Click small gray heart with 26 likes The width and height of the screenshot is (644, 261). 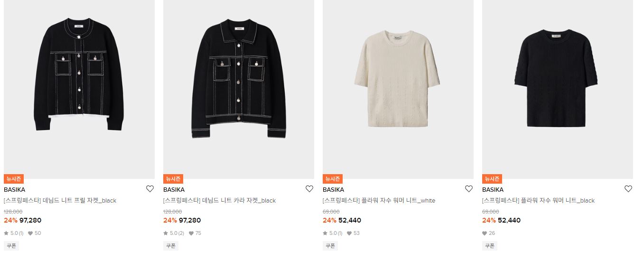485,233
